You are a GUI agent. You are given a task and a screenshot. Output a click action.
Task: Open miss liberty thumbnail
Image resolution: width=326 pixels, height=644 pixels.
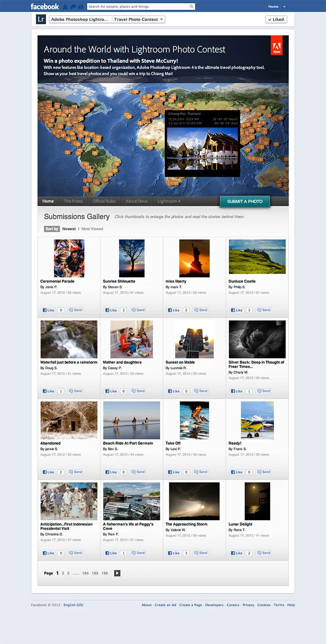point(194,258)
